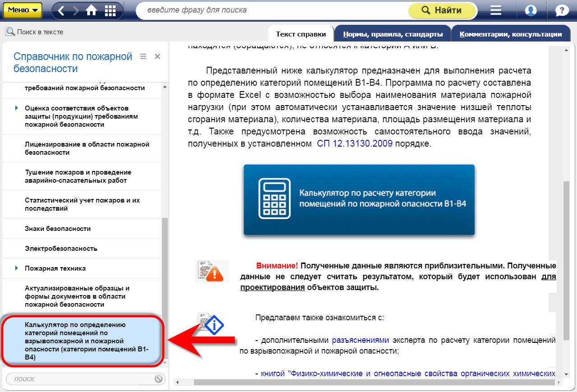Open the Меню dropdown
577x392 pixels.
click(x=23, y=10)
